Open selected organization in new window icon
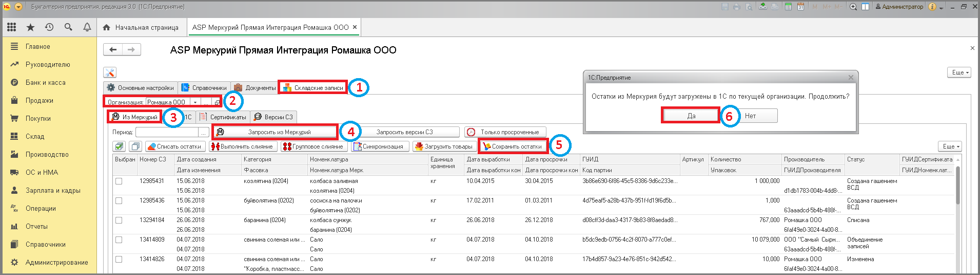The height and width of the screenshot is (275, 980). [x=217, y=102]
